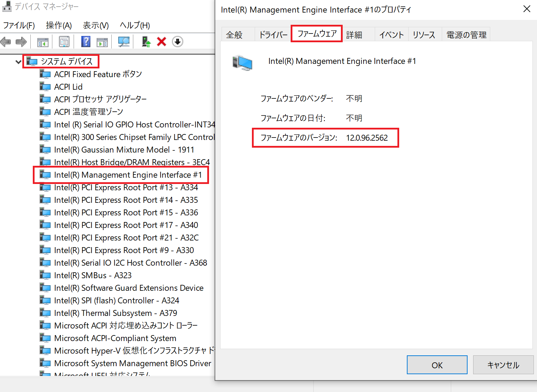Show the console tree toolbar icon
Image resolution: width=537 pixels, height=392 pixels.
[43, 42]
